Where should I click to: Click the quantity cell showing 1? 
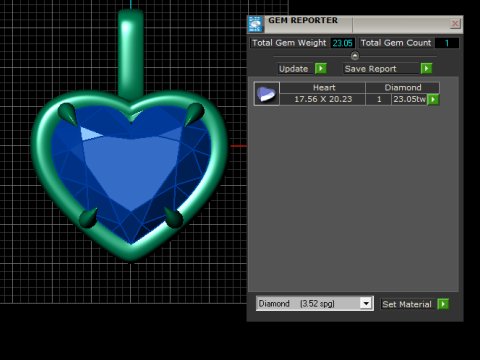[379, 99]
